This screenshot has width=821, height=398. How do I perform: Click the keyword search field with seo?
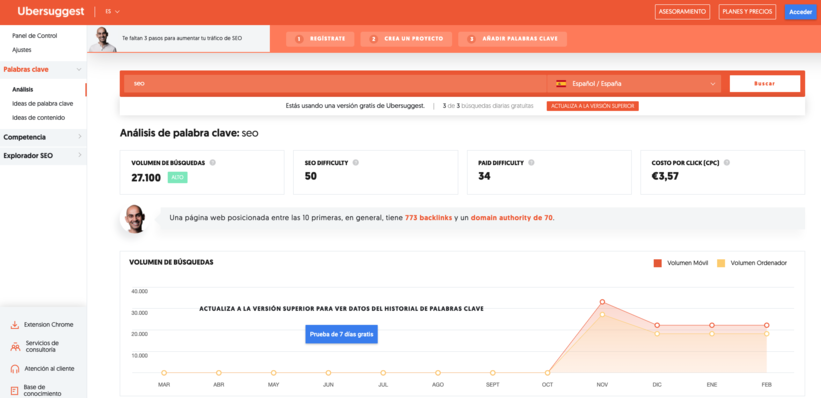pos(335,84)
